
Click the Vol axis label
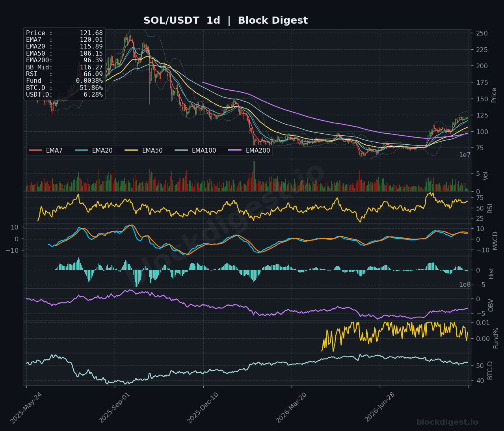(x=486, y=176)
